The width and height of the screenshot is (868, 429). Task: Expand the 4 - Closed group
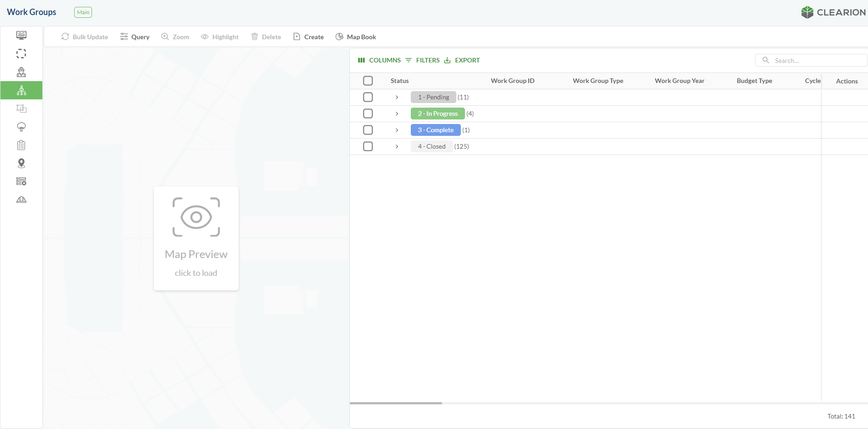pyautogui.click(x=397, y=146)
